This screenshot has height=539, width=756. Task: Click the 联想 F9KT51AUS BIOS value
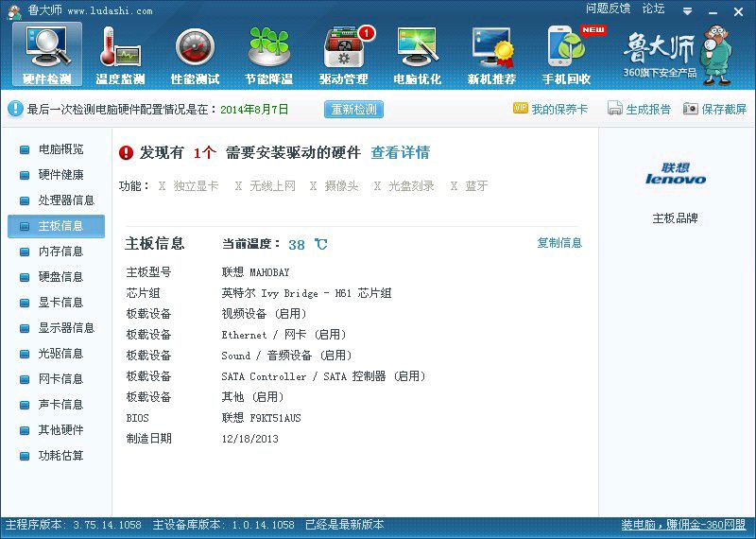(x=262, y=418)
